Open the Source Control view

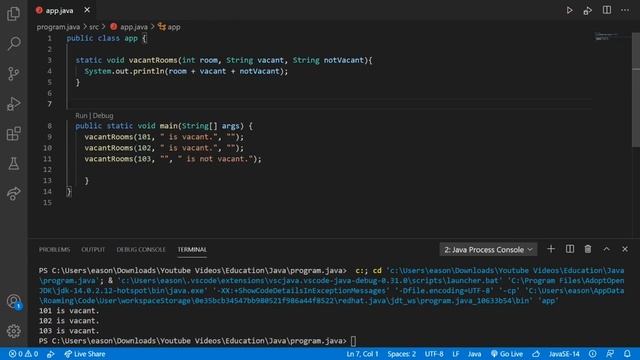click(13, 73)
